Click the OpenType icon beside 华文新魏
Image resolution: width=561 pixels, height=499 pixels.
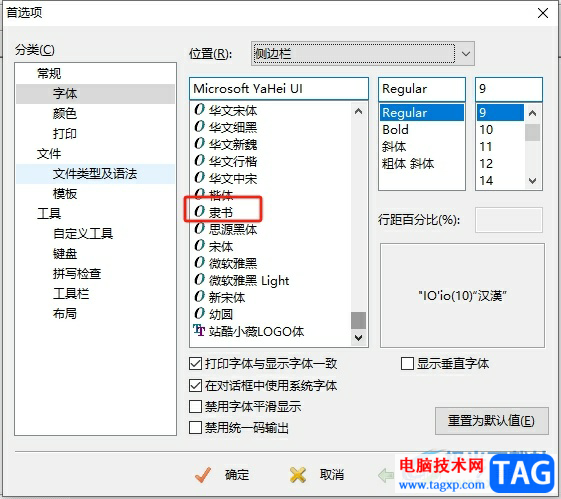pos(199,143)
